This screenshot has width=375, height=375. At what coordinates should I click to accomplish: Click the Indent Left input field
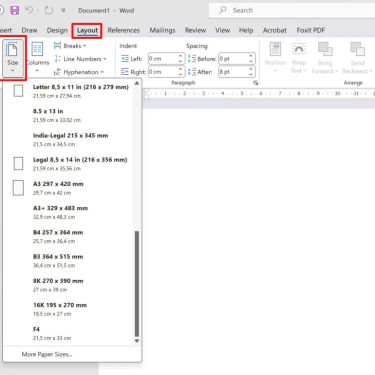tap(163, 59)
